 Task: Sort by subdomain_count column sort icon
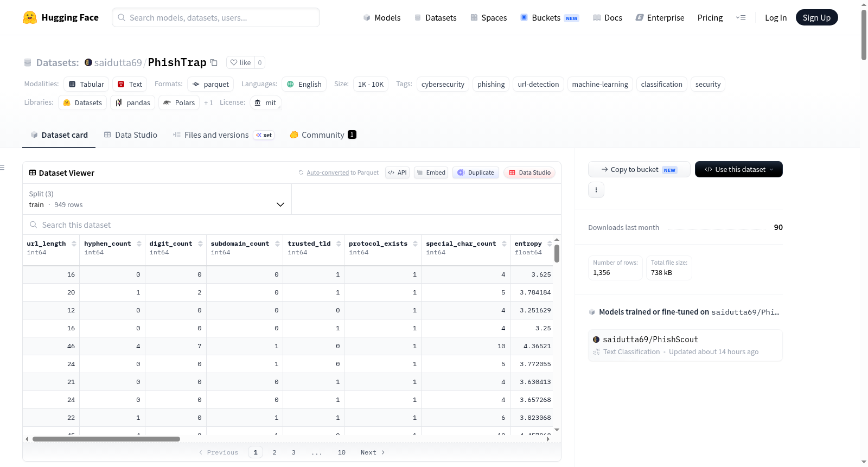[x=277, y=244]
